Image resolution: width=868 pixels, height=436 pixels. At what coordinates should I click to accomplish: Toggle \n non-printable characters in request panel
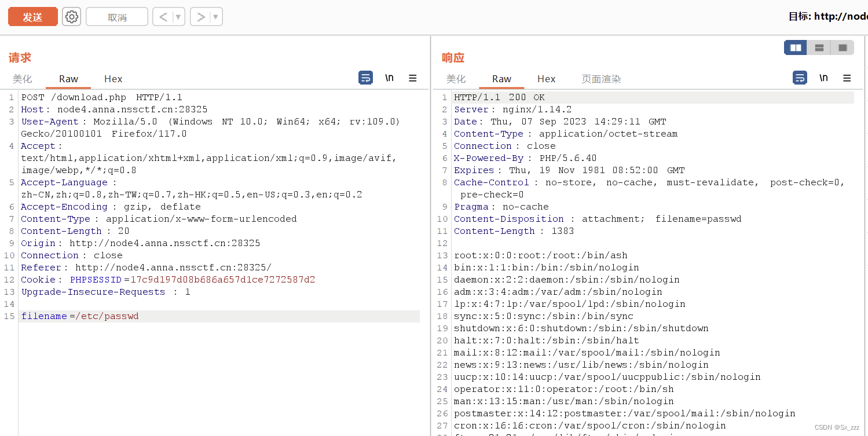390,78
